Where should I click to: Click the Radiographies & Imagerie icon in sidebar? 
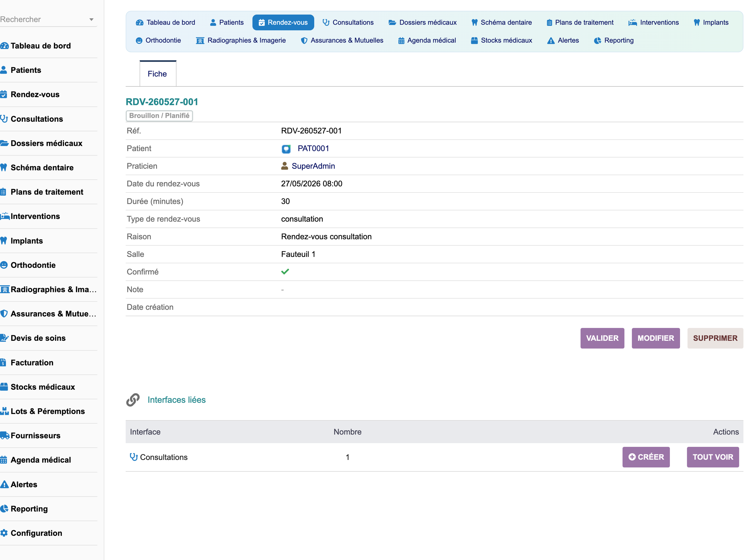tap(5, 289)
